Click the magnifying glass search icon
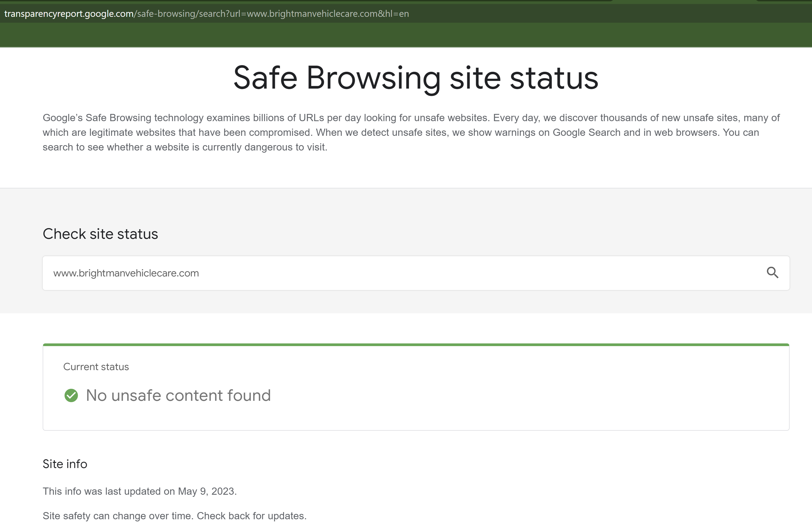 tap(772, 273)
